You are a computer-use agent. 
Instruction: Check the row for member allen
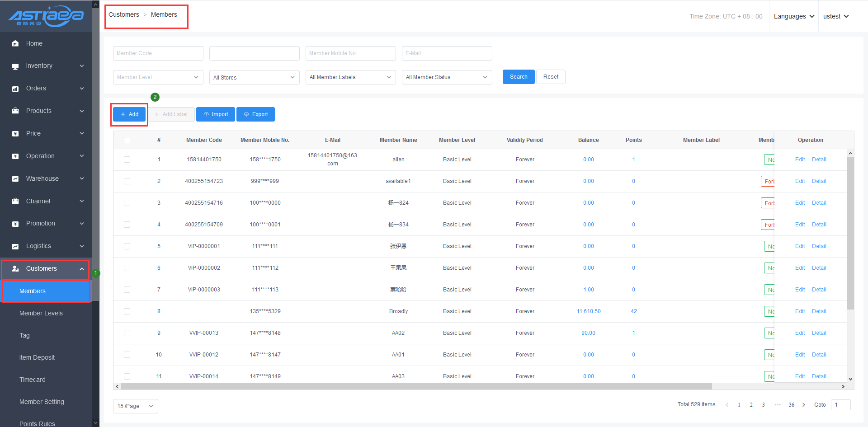[127, 160]
